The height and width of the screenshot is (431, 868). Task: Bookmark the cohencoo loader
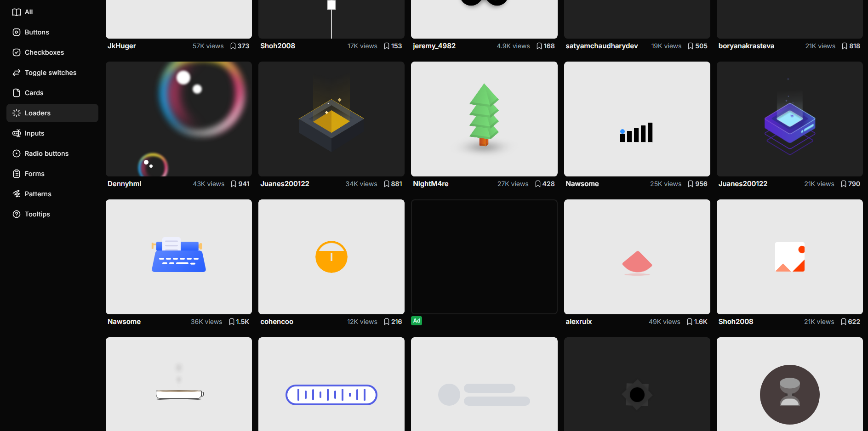386,322
